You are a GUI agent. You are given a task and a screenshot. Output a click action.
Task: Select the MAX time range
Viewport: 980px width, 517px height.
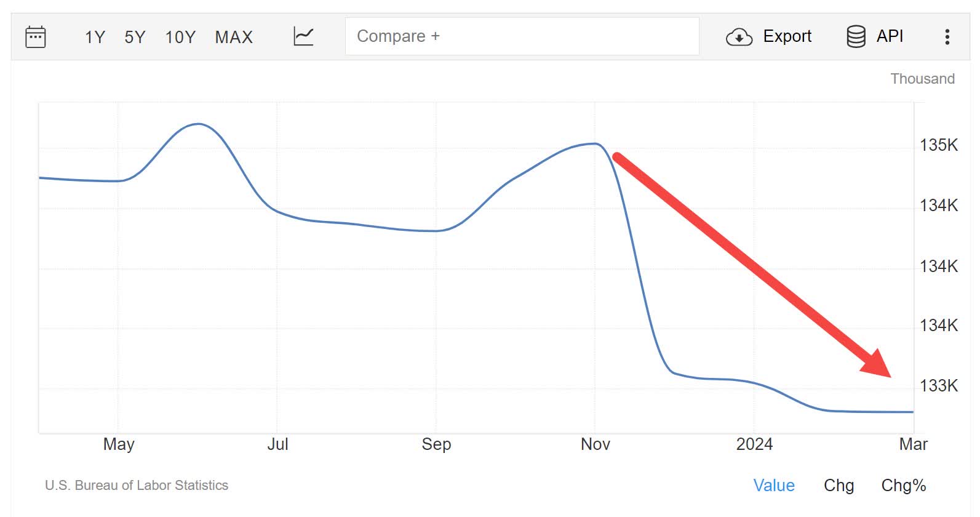click(x=234, y=37)
